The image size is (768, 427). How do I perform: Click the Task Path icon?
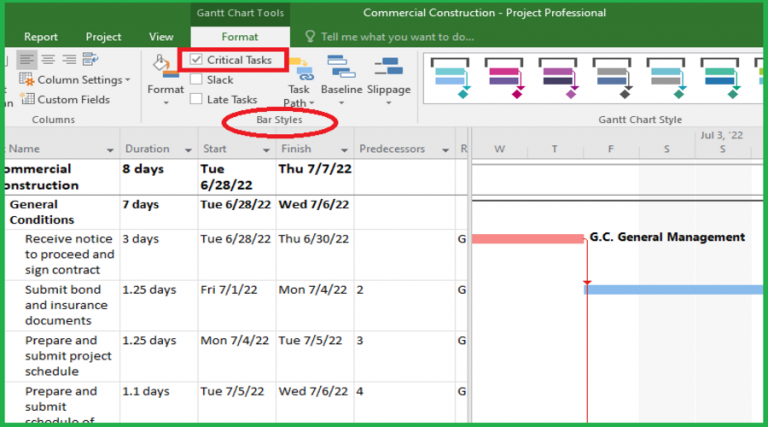tap(299, 70)
